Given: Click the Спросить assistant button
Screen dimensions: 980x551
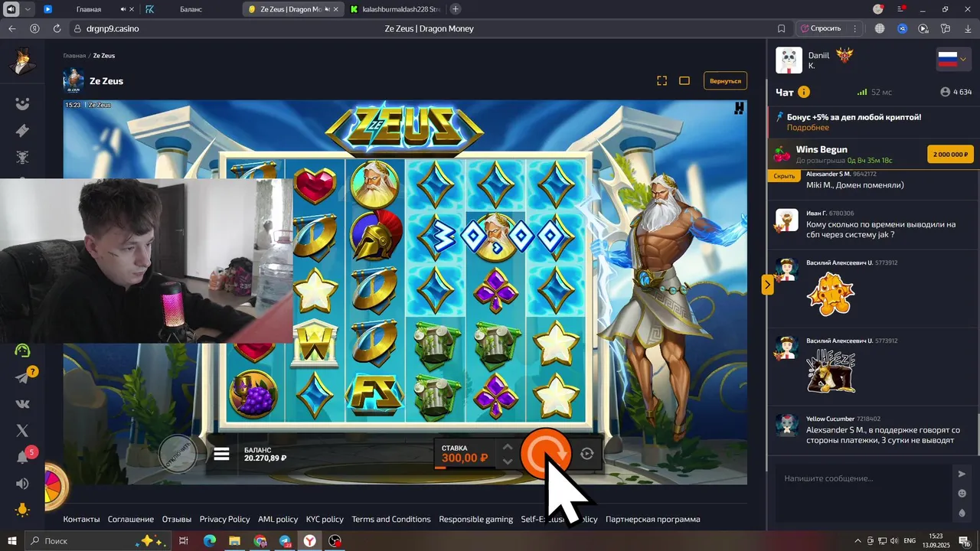Looking at the screenshot, I should pyautogui.click(x=821, y=28).
